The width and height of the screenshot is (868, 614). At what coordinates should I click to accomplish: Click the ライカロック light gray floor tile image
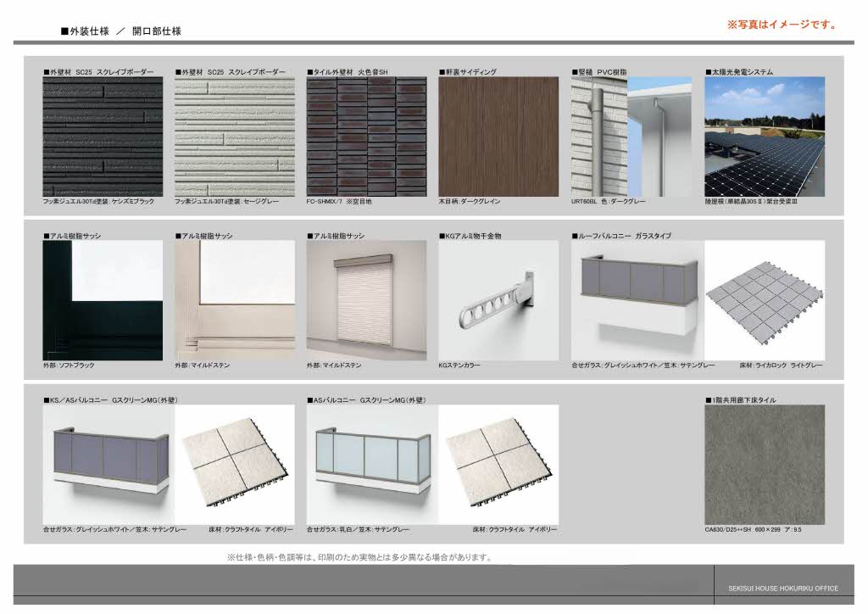point(764,300)
